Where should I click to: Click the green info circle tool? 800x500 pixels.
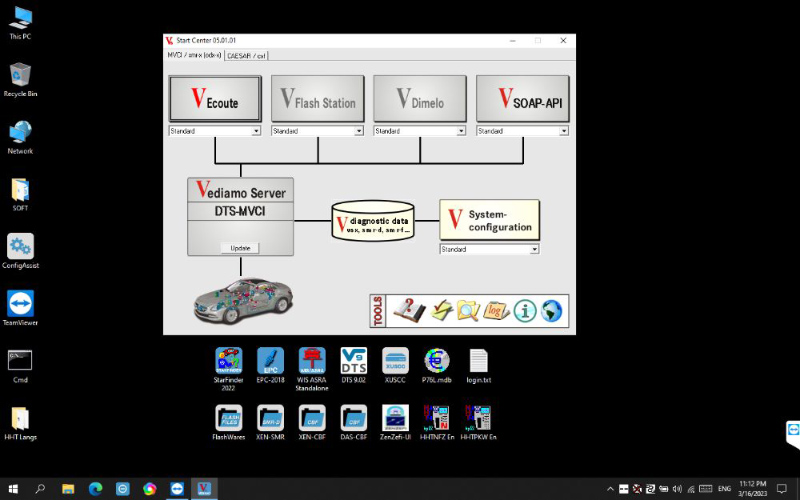[525, 311]
